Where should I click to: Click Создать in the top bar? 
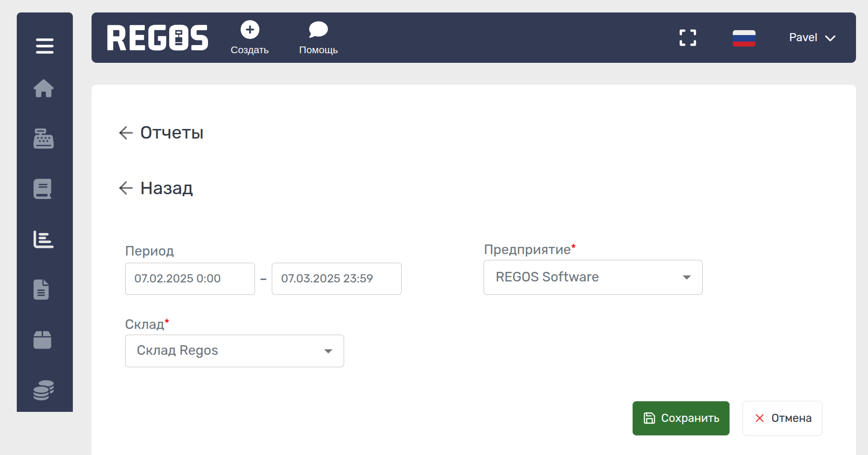(250, 38)
